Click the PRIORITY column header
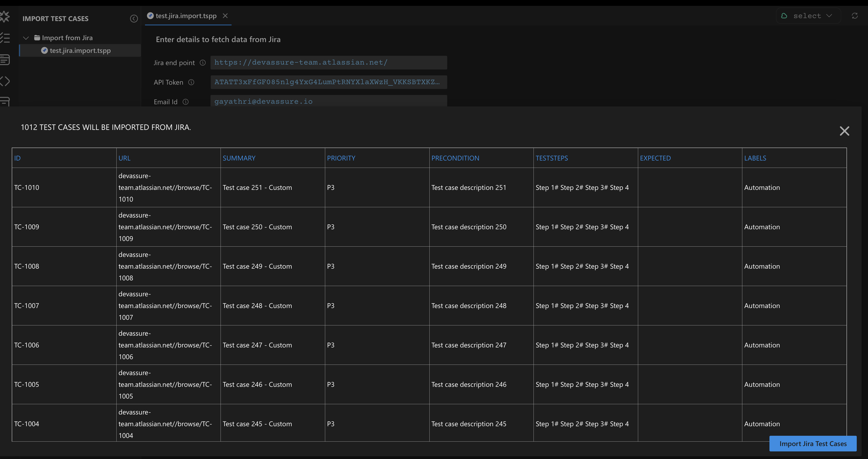Viewport: 868px width, 459px height. [341, 158]
